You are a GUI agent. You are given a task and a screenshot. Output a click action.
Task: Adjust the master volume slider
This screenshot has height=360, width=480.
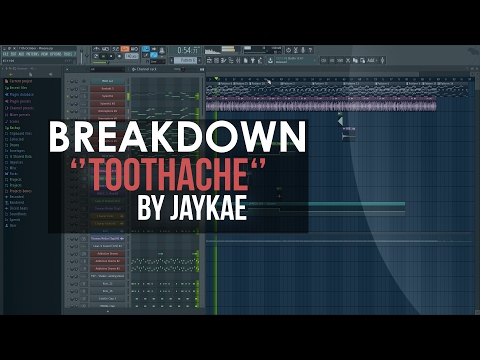click(x=81, y=56)
